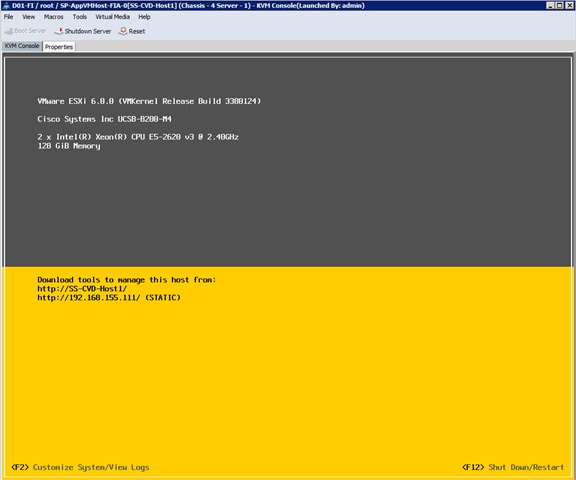The height and width of the screenshot is (480, 576).
Task: Click the window title text D01-FI / root
Action: pyautogui.click(x=33, y=6)
